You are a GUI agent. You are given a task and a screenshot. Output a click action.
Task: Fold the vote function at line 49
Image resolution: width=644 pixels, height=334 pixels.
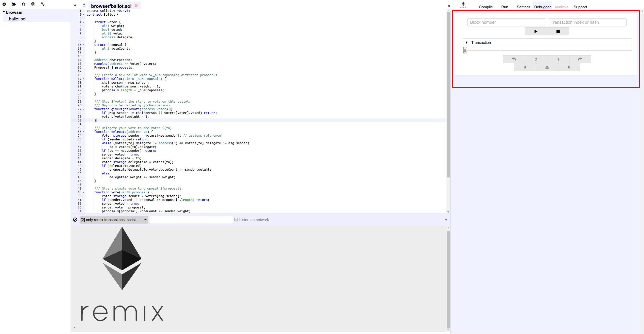(83, 192)
